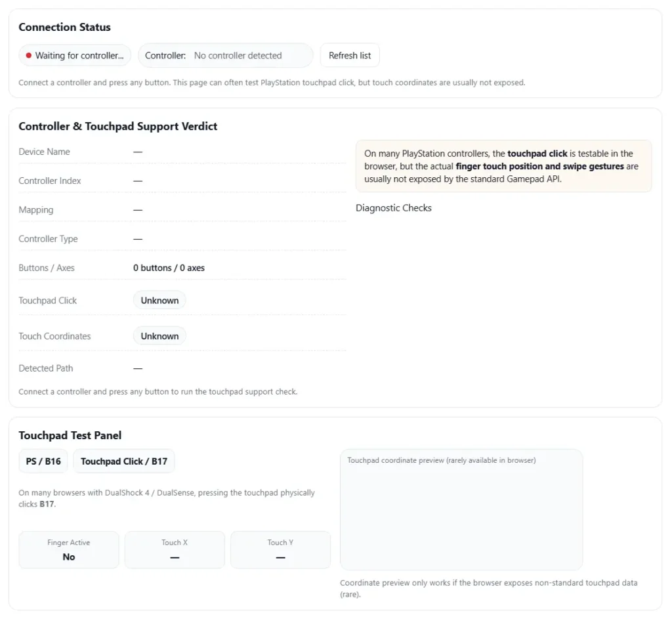
Task: Click the Device Name row
Action: click(x=44, y=152)
